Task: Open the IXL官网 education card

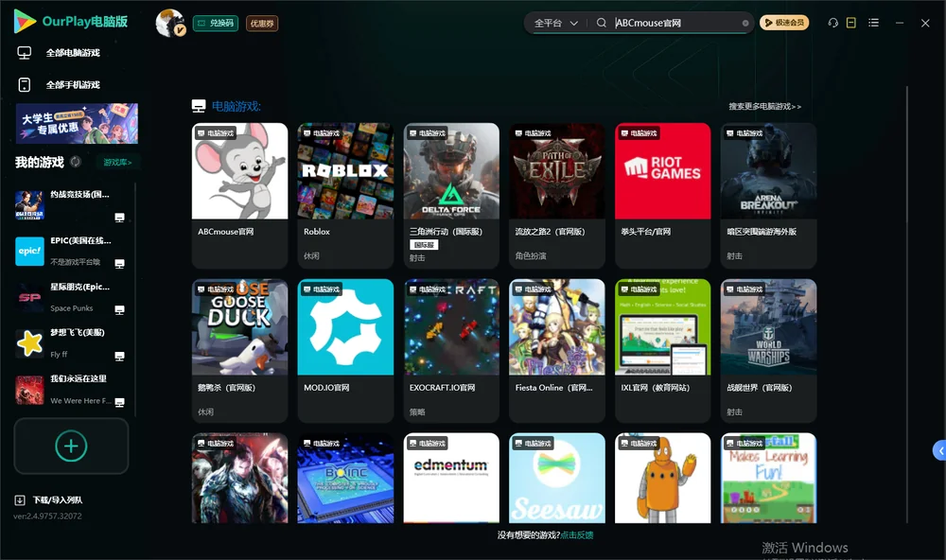Action: pos(662,351)
